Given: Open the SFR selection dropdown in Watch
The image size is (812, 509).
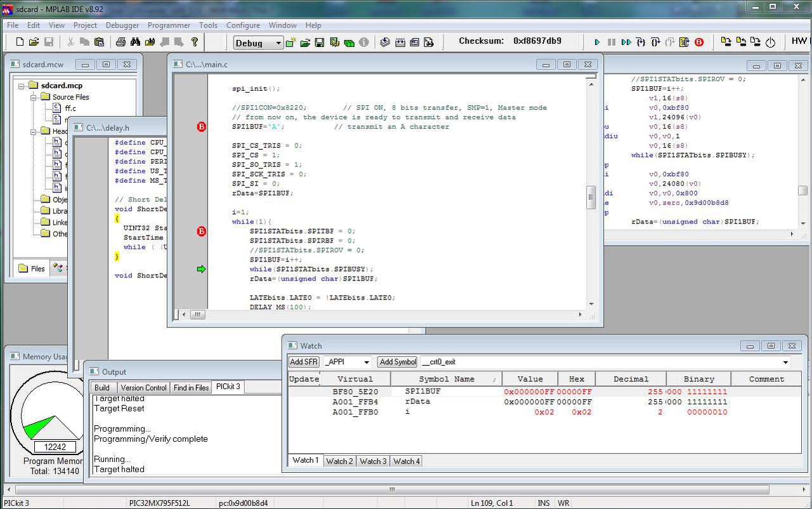Looking at the screenshot, I should point(366,362).
